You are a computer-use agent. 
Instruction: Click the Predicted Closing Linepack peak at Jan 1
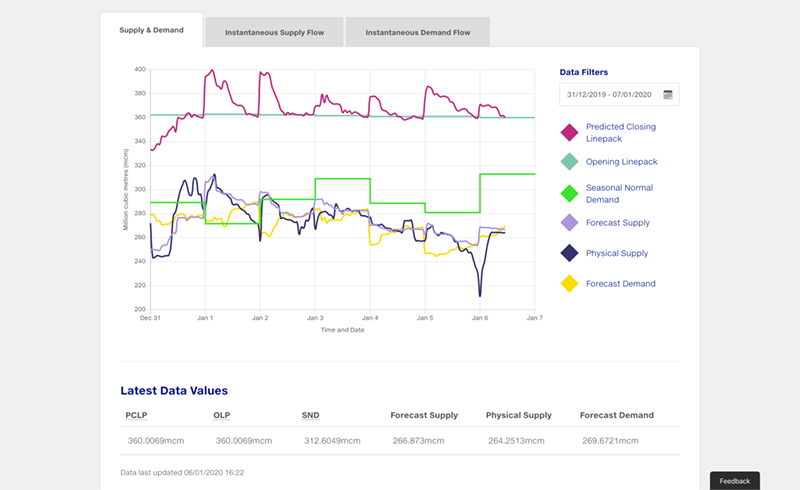click(x=212, y=70)
